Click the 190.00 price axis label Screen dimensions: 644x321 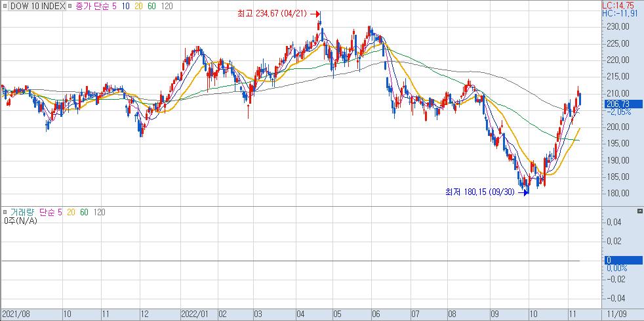pyautogui.click(x=618, y=160)
